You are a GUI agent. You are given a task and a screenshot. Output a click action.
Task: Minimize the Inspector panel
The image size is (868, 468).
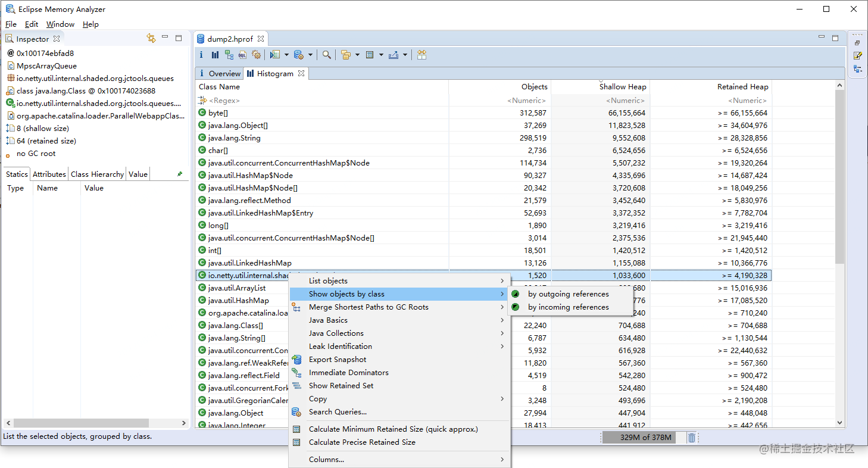pyautogui.click(x=165, y=38)
